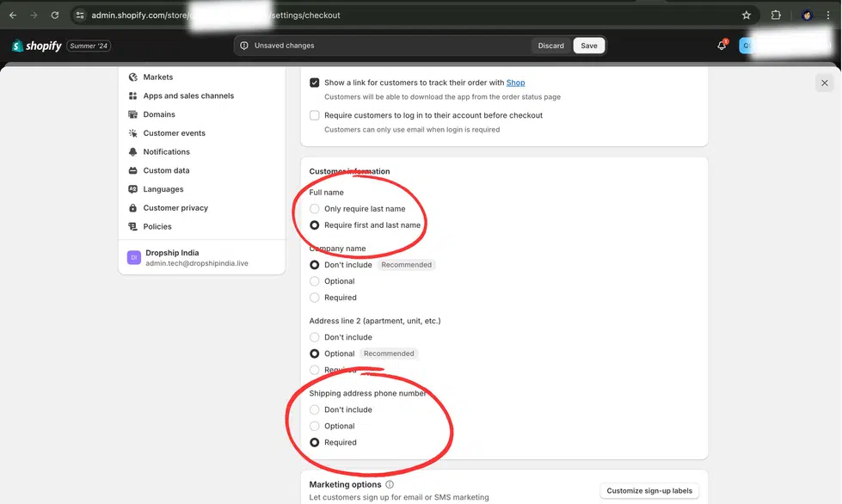Viewport: 842px width, 504px height.
Task: Click the bookmark star in the address bar
Action: 746,15
